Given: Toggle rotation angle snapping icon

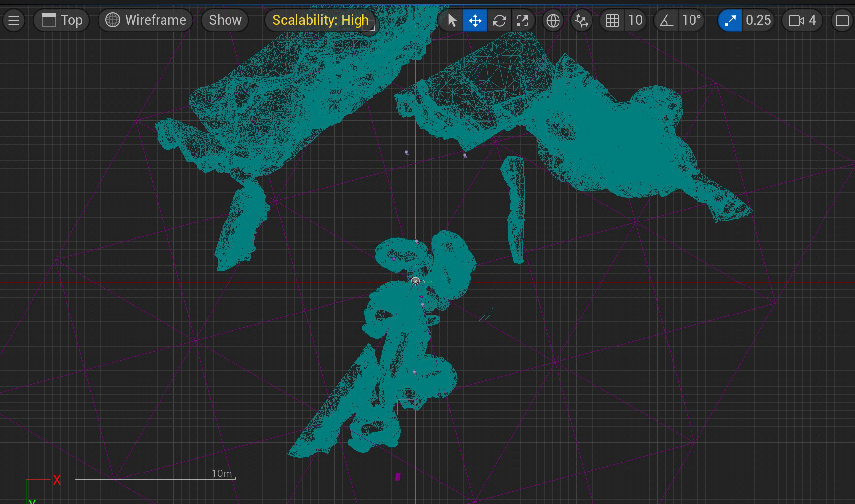Looking at the screenshot, I should coord(666,20).
